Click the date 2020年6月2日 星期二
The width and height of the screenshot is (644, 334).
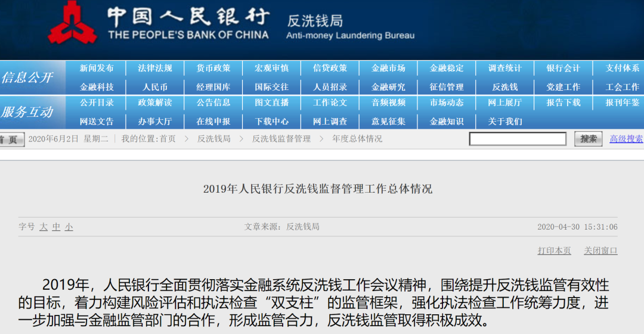tap(68, 139)
